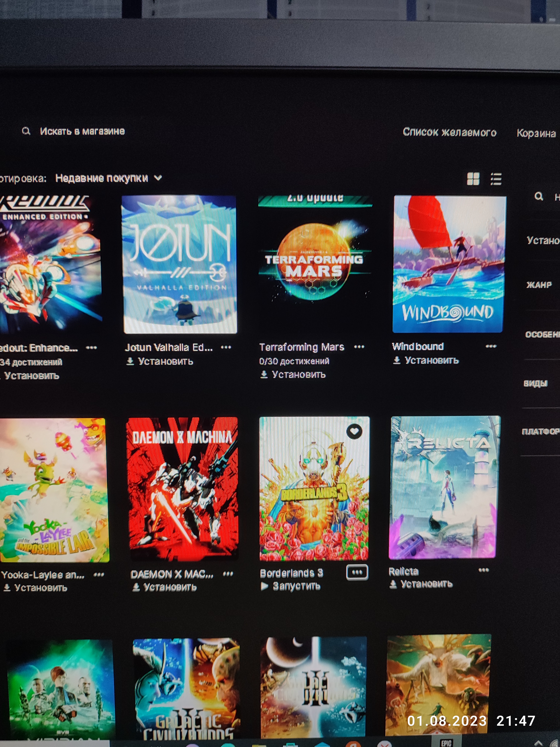Click the store search magnifier icon
Viewport: 560px width, 747px height.
26,131
